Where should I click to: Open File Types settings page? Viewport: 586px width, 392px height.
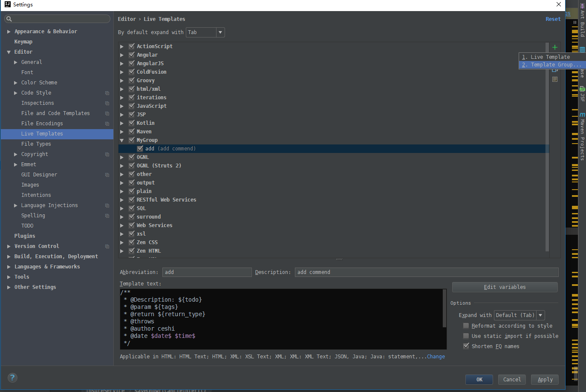pos(36,144)
